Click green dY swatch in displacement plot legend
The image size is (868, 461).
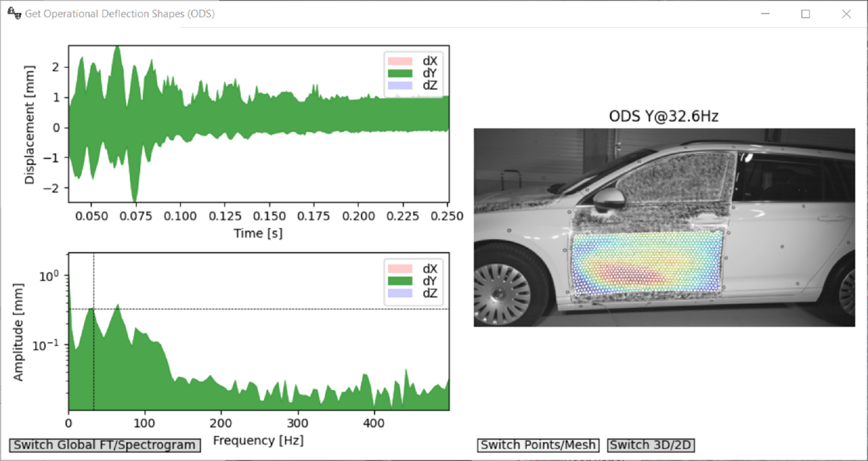pos(400,73)
